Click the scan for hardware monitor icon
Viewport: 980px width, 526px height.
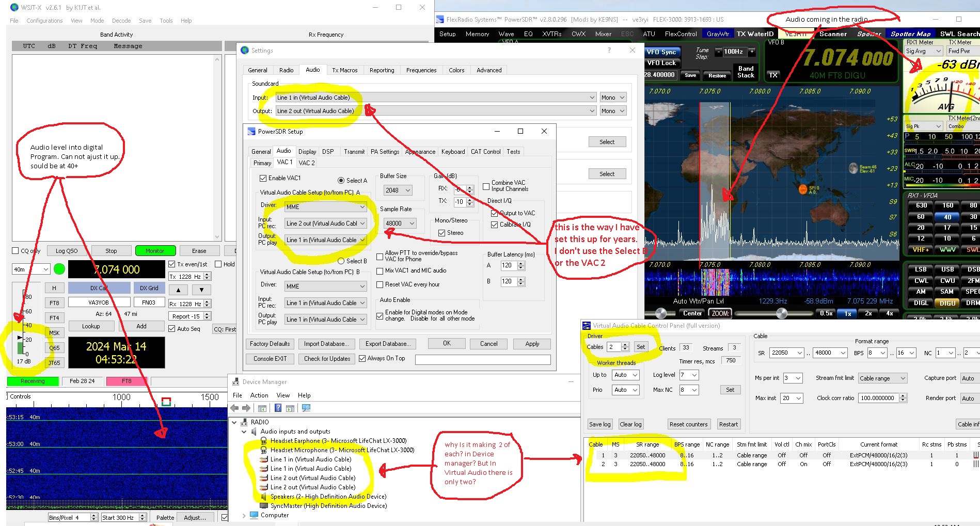pyautogui.click(x=306, y=408)
